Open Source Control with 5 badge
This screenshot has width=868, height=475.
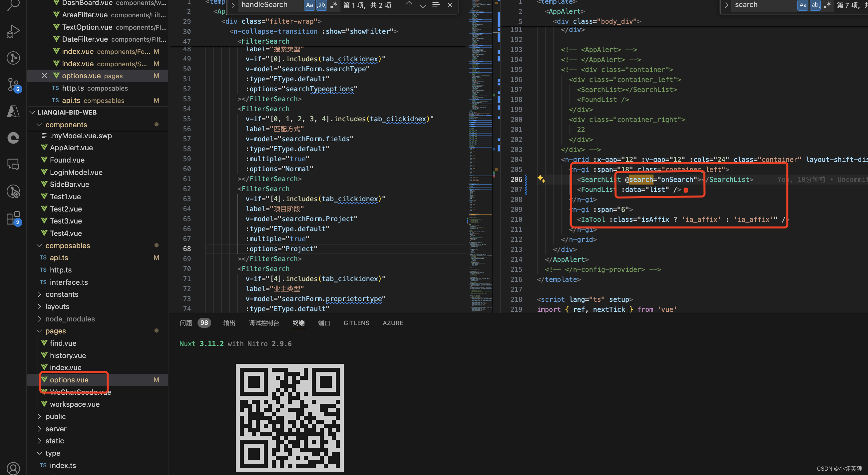point(14,85)
